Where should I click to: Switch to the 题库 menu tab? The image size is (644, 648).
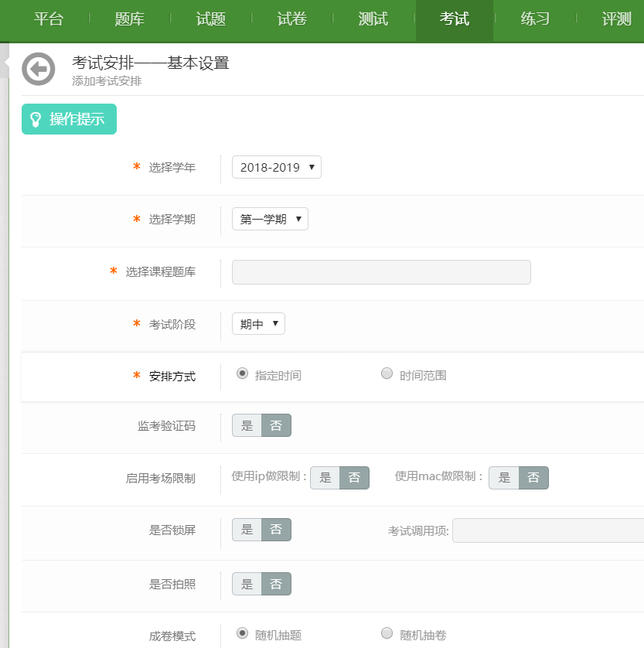coord(130,20)
